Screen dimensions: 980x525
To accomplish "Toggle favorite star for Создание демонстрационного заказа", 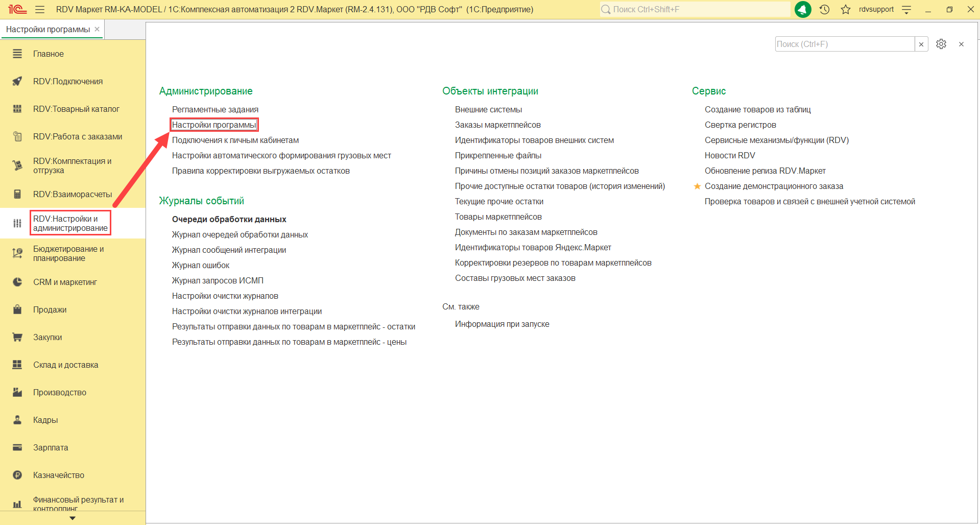I will coord(697,186).
